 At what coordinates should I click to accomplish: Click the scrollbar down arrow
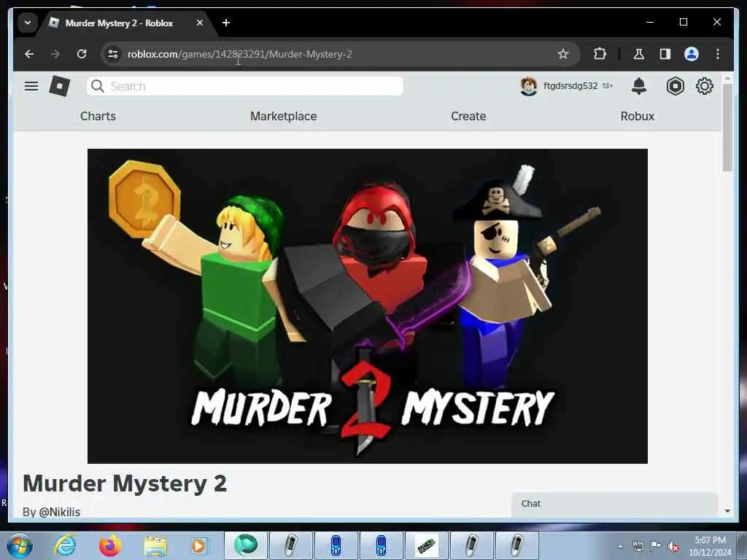[727, 511]
